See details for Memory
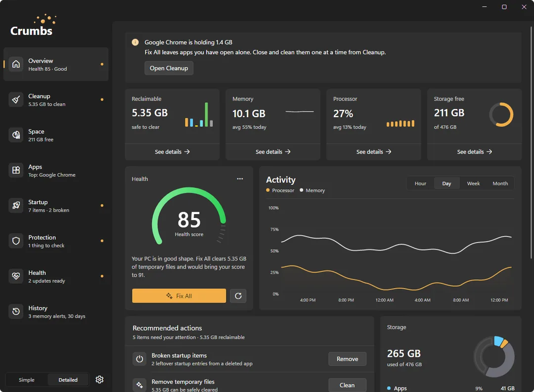 (x=273, y=152)
